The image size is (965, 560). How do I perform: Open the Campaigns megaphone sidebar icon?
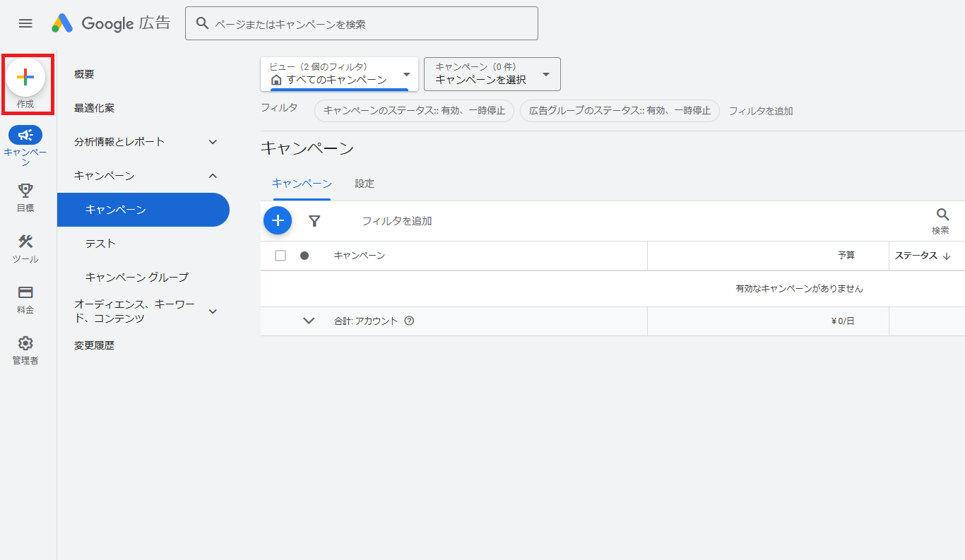pos(25,135)
